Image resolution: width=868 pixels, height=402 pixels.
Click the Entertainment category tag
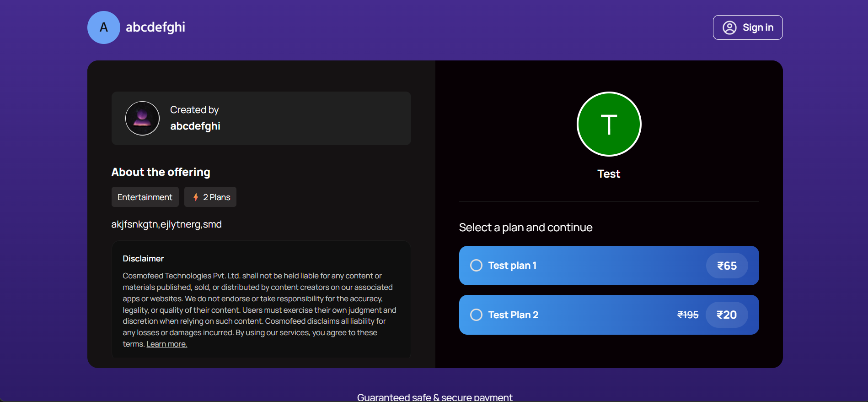pyautogui.click(x=145, y=197)
